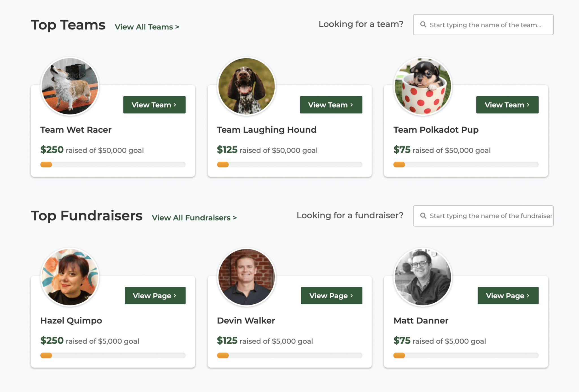View the Team Polkadot Pup team page
This screenshot has height=392, width=579.
click(507, 105)
